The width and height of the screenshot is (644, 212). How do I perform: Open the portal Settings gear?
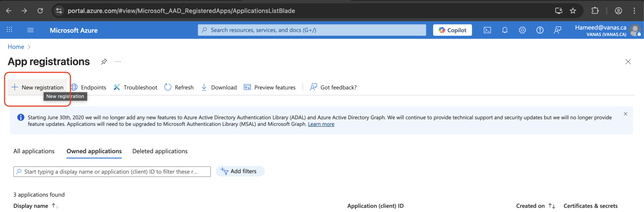click(x=522, y=30)
